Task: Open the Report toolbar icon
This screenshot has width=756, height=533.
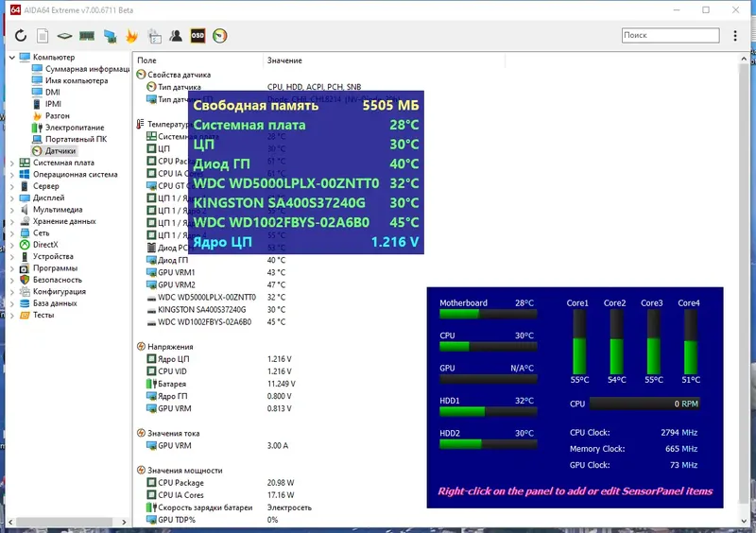Action: click(x=43, y=36)
